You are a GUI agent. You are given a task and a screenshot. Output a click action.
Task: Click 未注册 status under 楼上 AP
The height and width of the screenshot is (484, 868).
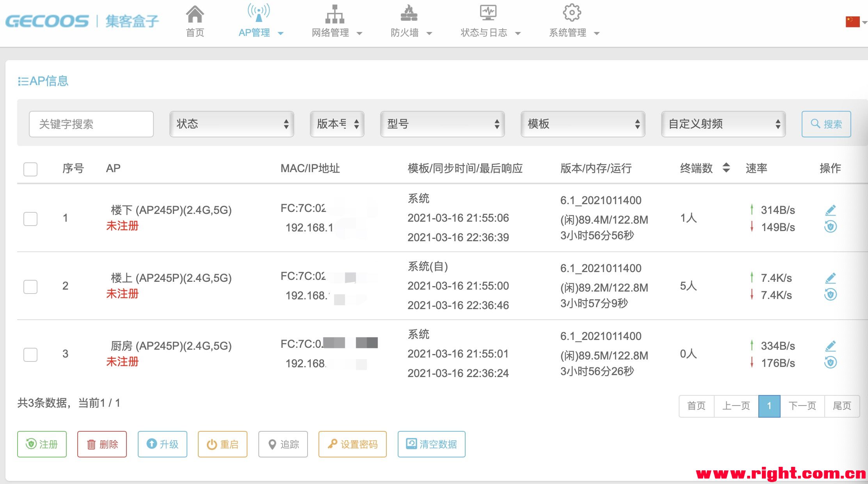coord(123,294)
